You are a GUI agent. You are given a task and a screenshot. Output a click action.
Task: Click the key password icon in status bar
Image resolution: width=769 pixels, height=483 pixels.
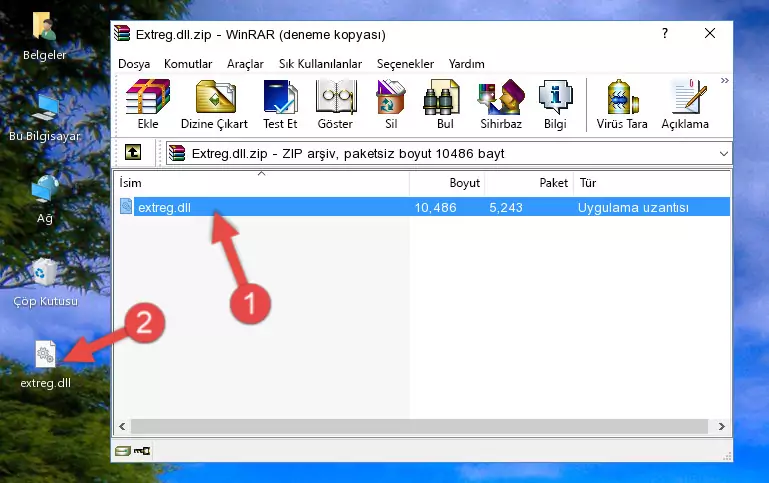[142, 451]
